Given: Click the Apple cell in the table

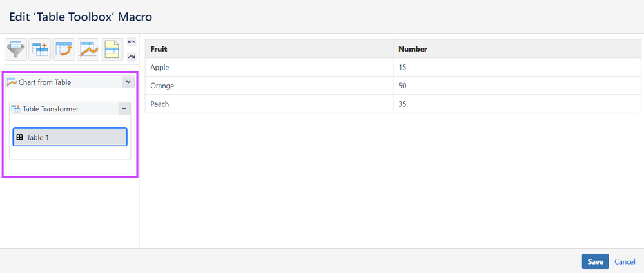Looking at the screenshot, I should (x=159, y=67).
